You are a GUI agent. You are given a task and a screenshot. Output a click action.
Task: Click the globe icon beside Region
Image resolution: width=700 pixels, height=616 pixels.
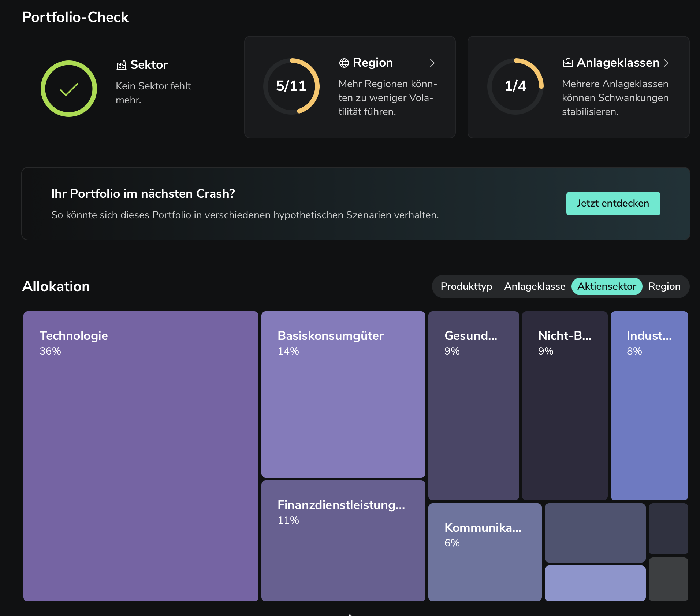point(344,63)
